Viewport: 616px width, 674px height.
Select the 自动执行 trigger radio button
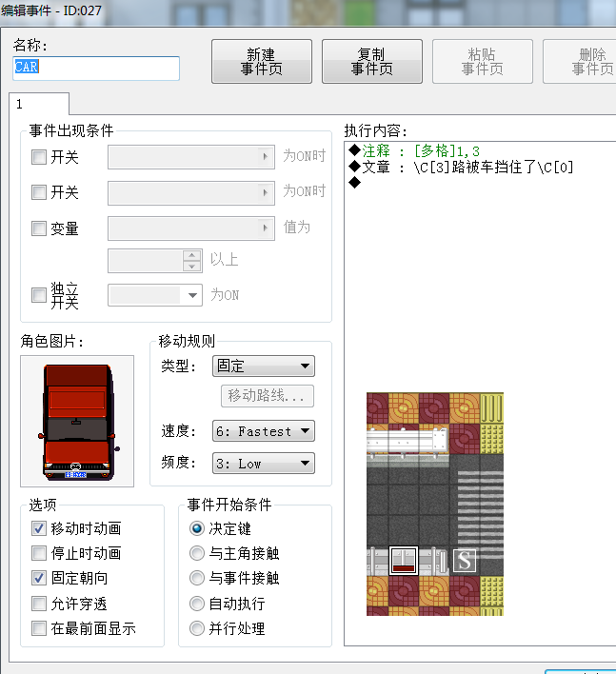[x=197, y=604]
